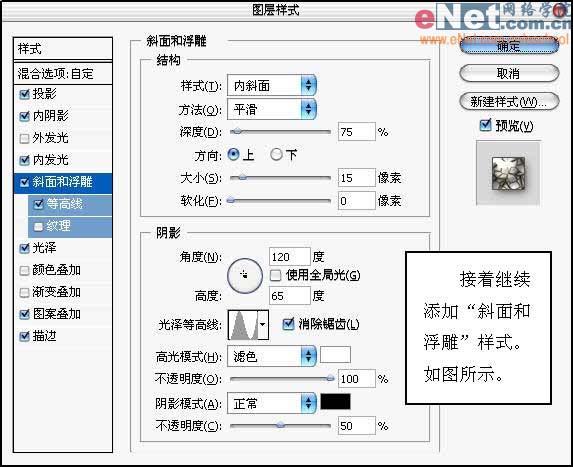This screenshot has height=467, width=573.
Task: Select the 上 direction radio button
Action: 234,155
